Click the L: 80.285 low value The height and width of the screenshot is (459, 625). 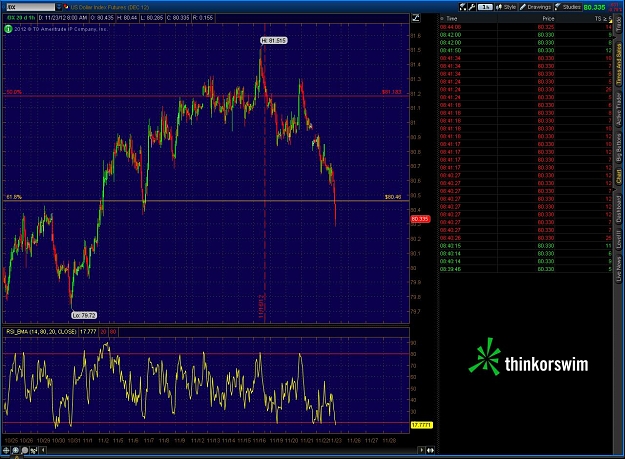[152, 18]
